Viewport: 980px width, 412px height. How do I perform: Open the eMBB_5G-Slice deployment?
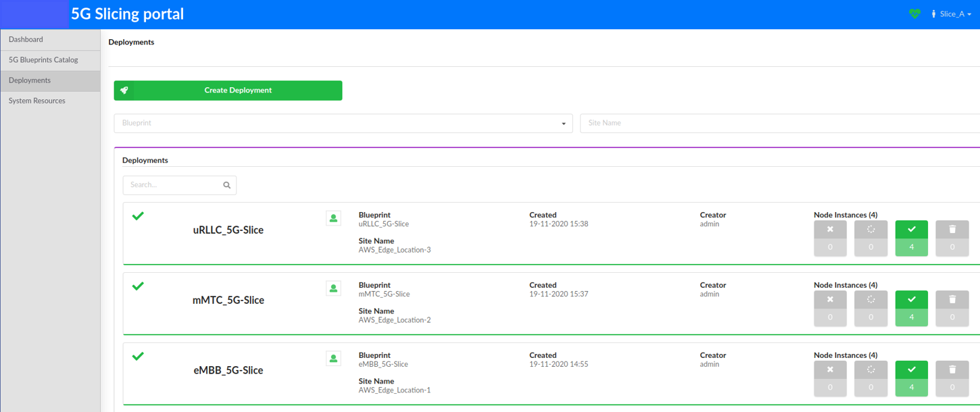click(228, 371)
